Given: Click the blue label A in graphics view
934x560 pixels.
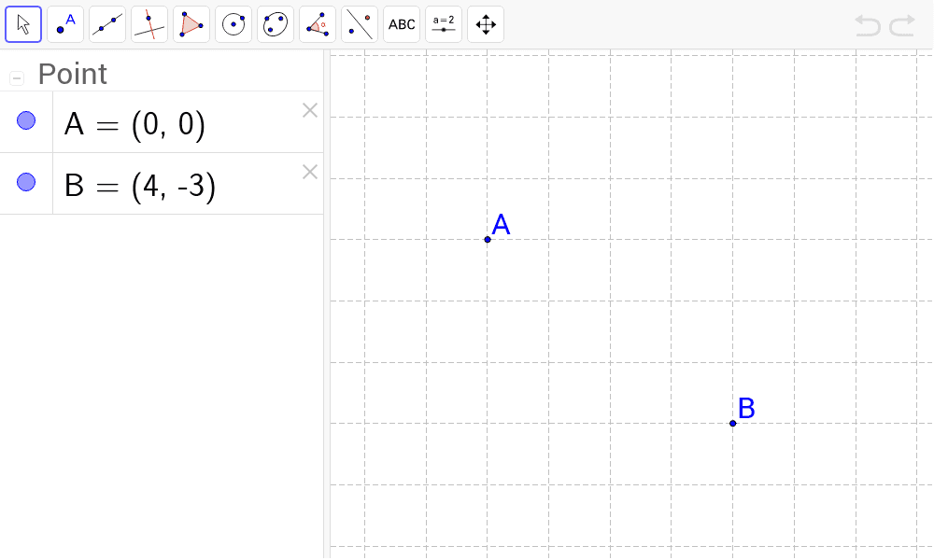Looking at the screenshot, I should 501,225.
